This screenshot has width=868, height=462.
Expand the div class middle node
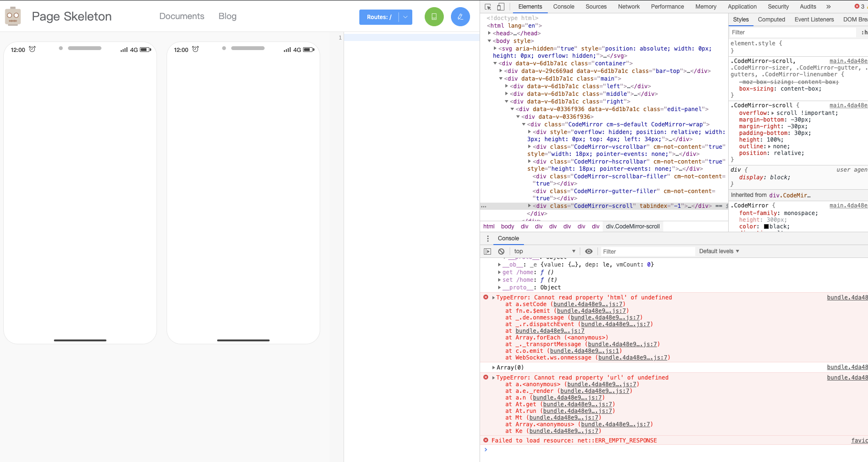click(506, 94)
